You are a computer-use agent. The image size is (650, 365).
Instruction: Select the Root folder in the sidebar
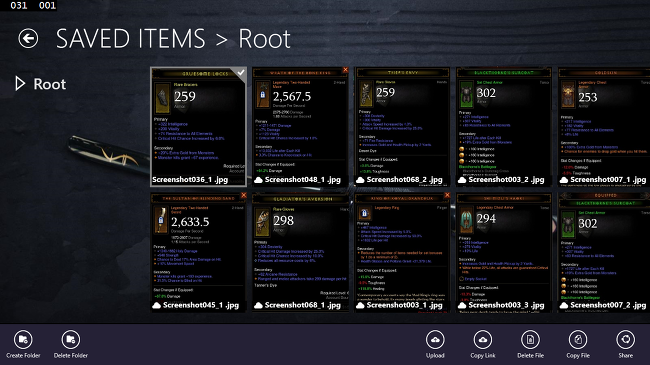click(49, 84)
